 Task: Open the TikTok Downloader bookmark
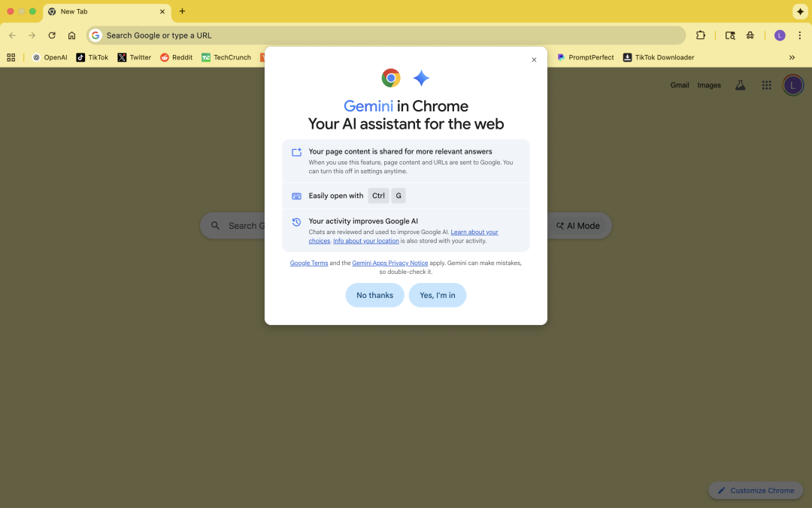pyautogui.click(x=658, y=57)
